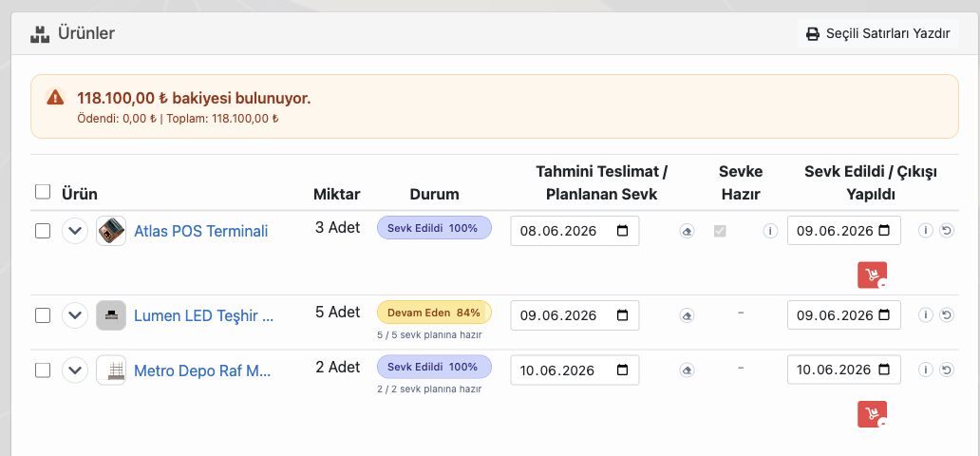Expand the Metro Depo Raf row chevron
The height and width of the screenshot is (456, 980).
(75, 370)
